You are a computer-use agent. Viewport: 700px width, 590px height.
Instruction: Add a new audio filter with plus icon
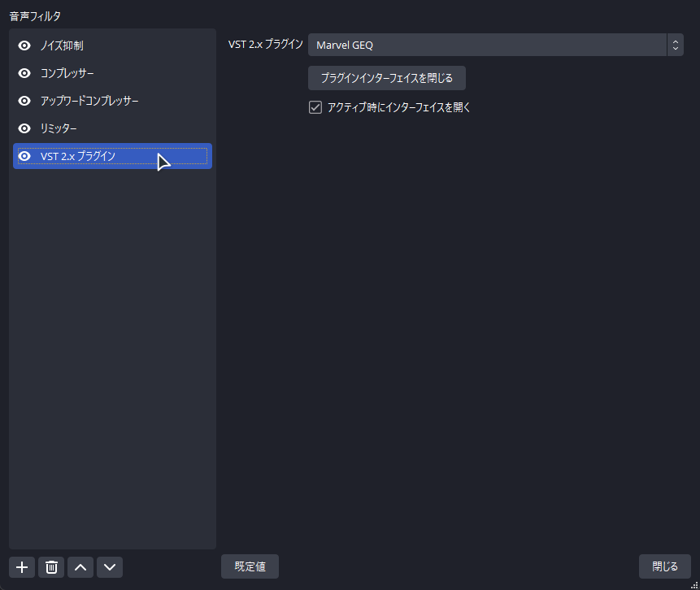coord(22,566)
